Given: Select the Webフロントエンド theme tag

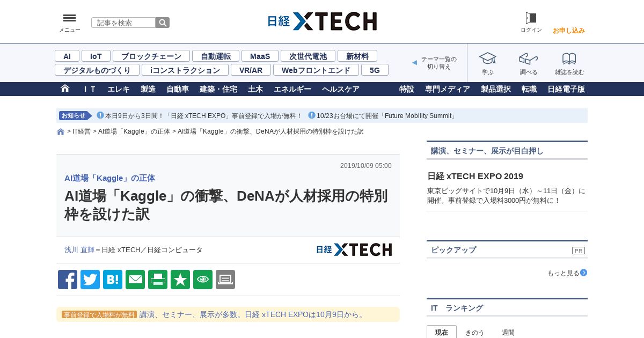Looking at the screenshot, I should (316, 70).
